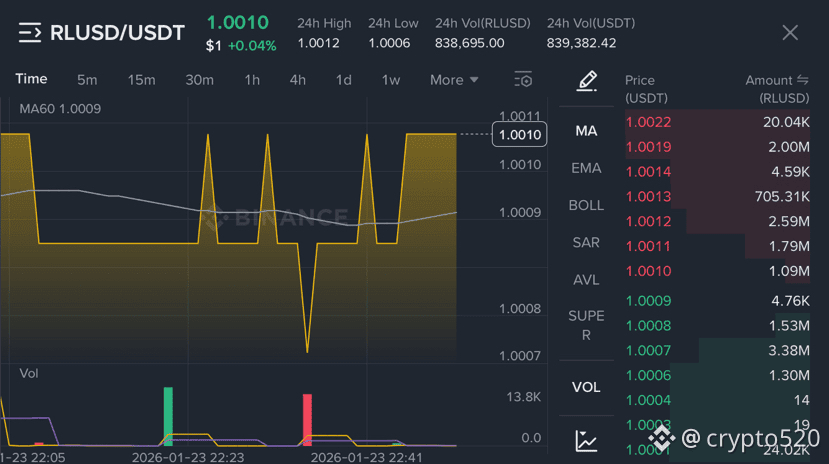Select the Time chart tab
829x464 pixels.
31,79
